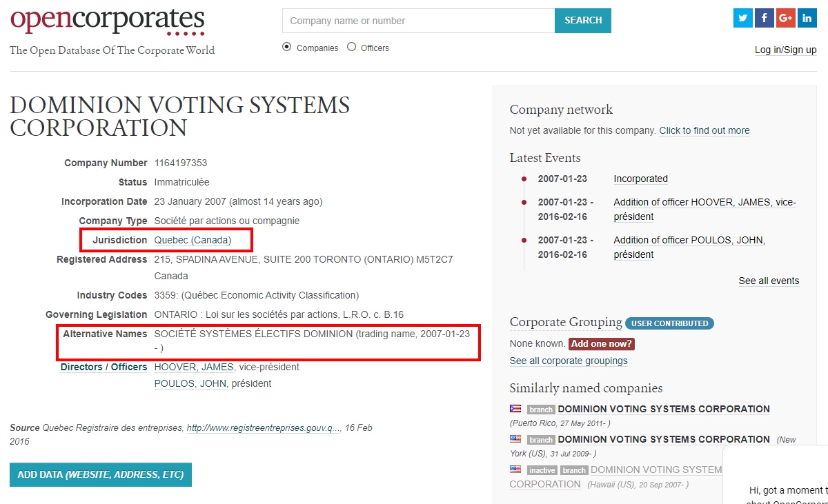The image size is (828, 504).
Task: Open the LinkedIn share icon
Action: (807, 18)
